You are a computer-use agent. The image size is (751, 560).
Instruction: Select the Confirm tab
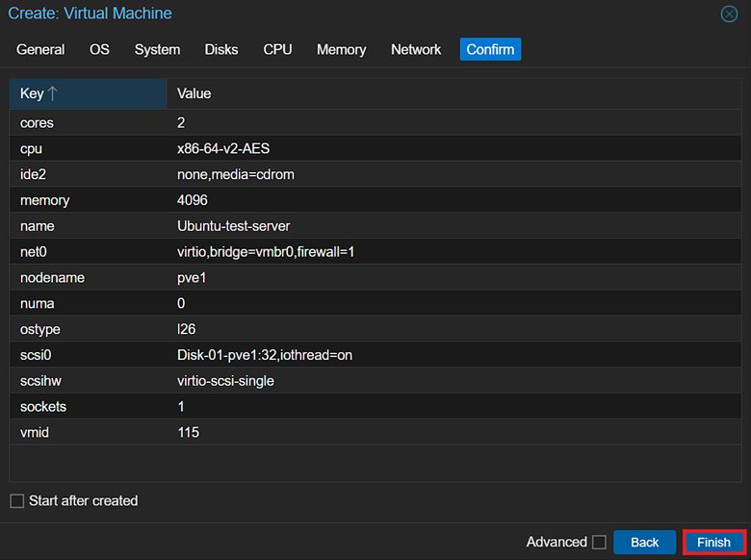coord(490,49)
